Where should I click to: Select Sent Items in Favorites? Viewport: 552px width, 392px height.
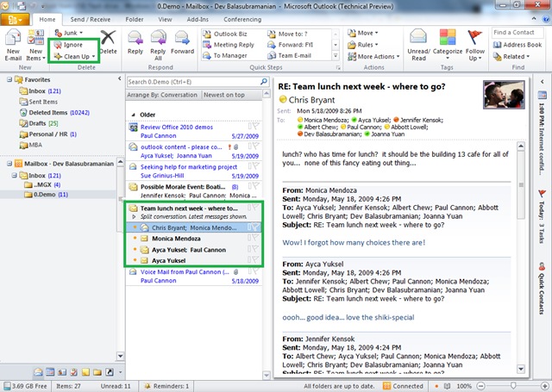(x=43, y=102)
